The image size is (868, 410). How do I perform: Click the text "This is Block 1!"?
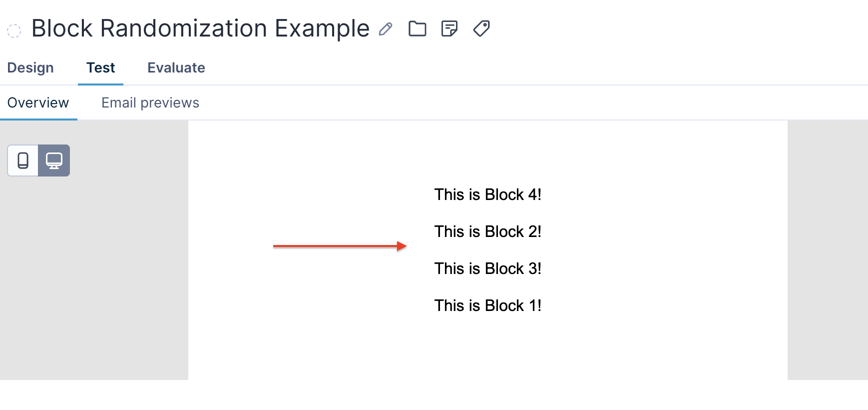(488, 305)
